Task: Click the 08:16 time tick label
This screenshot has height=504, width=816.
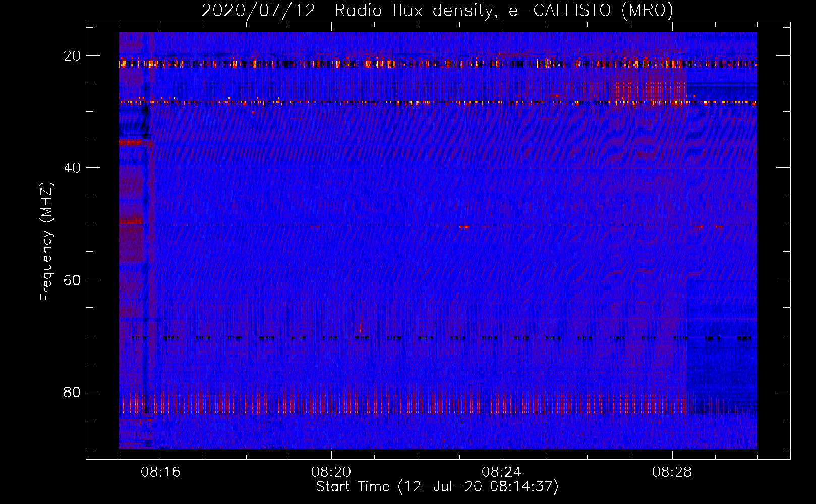Action: pos(161,472)
